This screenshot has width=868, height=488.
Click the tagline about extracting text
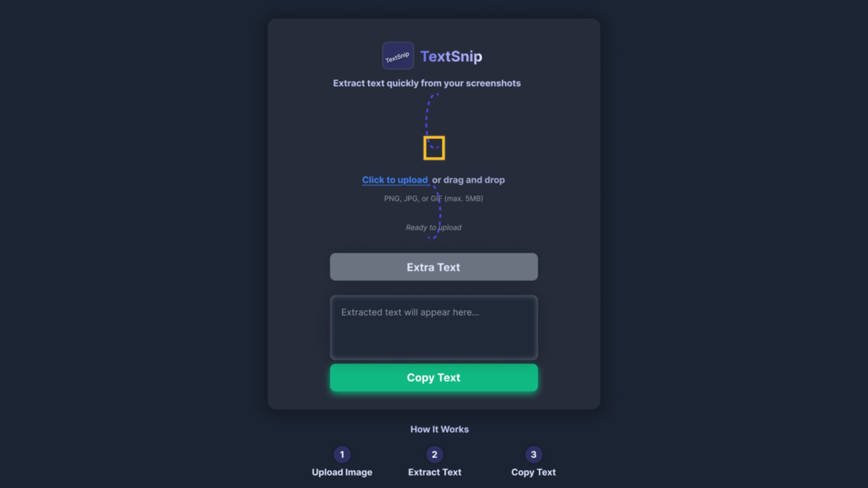(427, 83)
